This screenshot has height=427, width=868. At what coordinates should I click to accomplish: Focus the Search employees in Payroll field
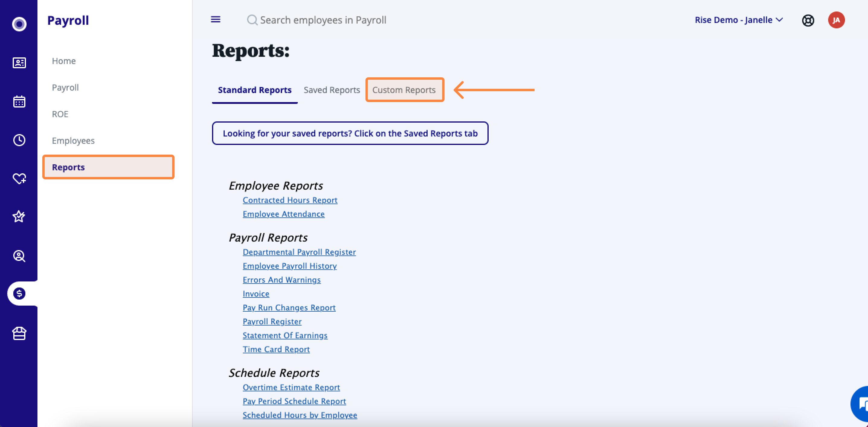tap(323, 20)
